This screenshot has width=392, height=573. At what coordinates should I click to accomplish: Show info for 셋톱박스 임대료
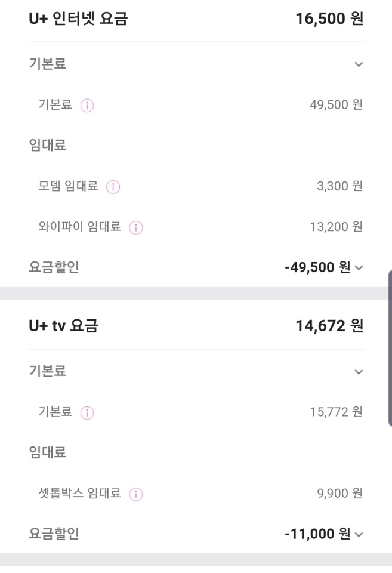135,494
